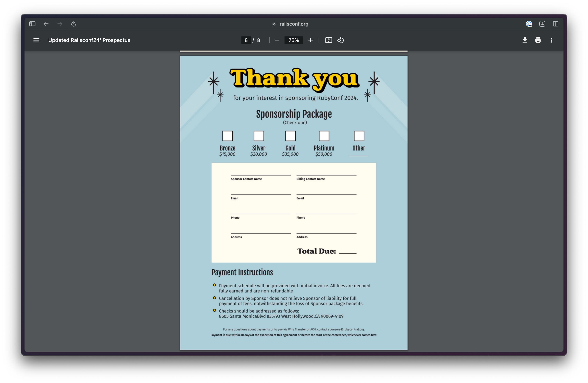Zoom in on the PDF

(310, 40)
